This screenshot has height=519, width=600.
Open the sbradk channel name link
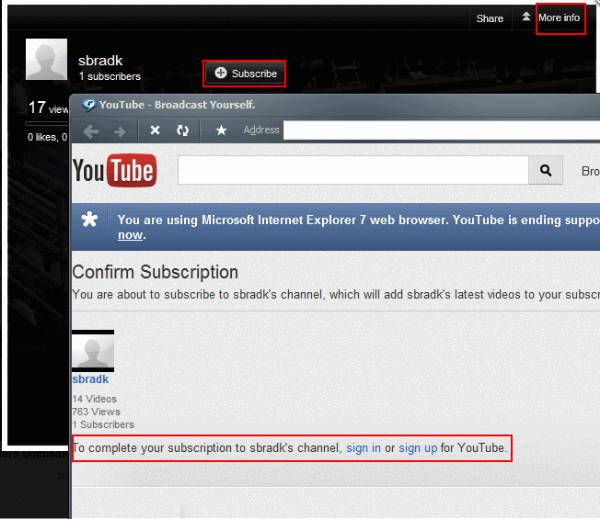(90, 379)
